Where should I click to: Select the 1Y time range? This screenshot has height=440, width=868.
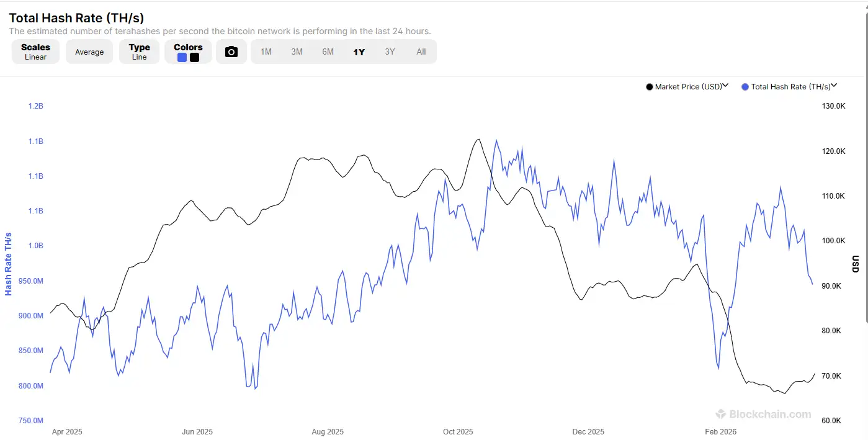click(359, 52)
